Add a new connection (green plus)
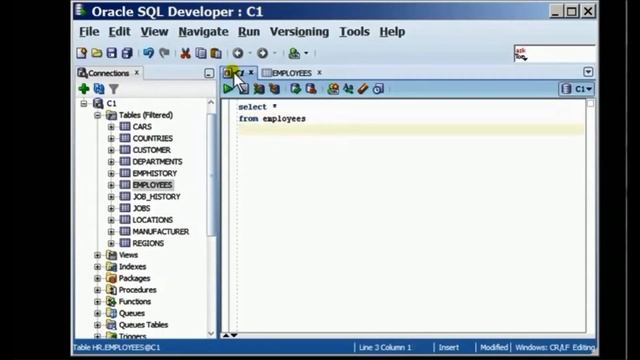This screenshot has height=360, width=640. click(84, 89)
